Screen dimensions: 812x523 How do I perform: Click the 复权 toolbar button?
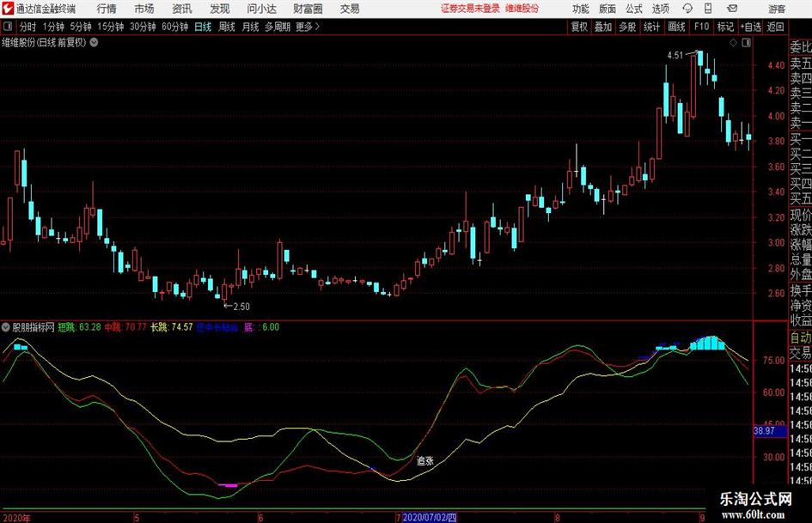click(x=579, y=27)
